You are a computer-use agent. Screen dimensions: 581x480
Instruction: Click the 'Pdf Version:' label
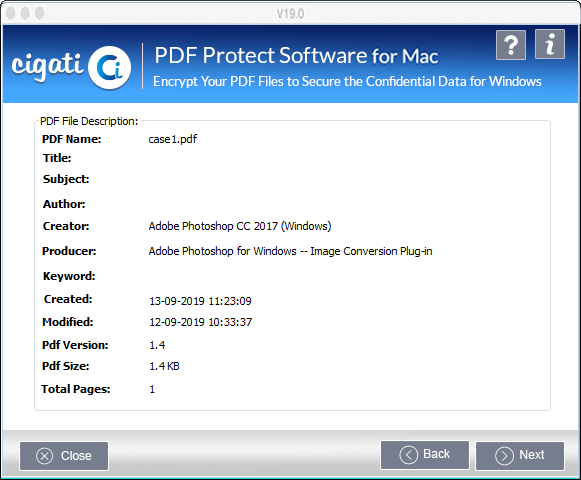(75, 345)
